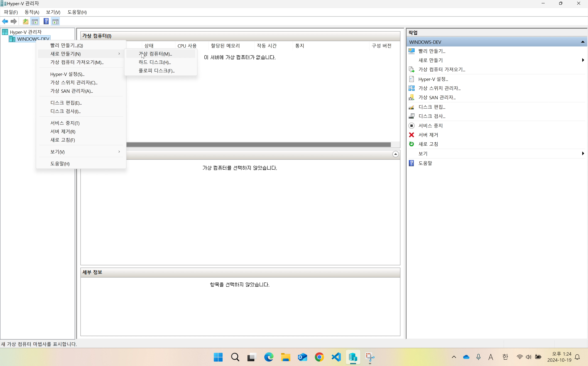The width and height of the screenshot is (588, 366).
Task: Click the Hyper-V 설정... link in the actions pane
Action: (x=433, y=79)
